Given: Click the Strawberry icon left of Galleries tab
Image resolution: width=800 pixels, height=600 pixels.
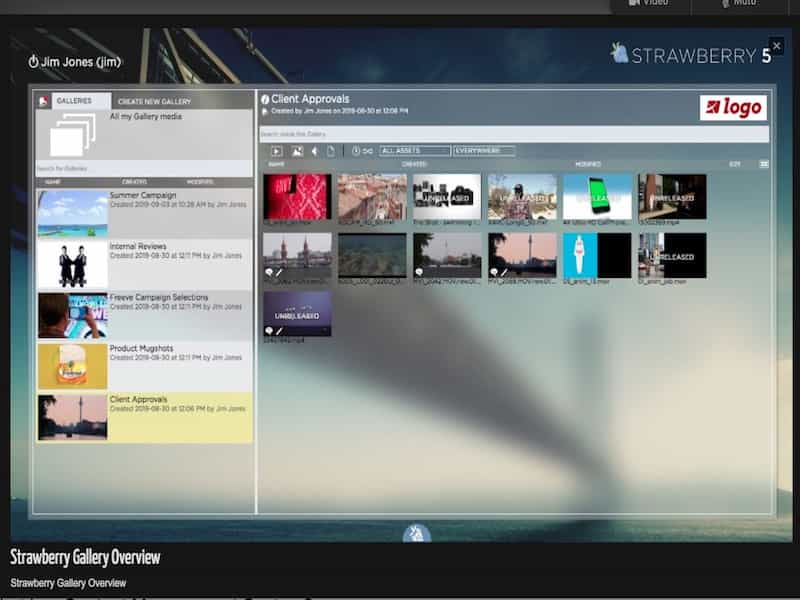Looking at the screenshot, I should click(43, 101).
